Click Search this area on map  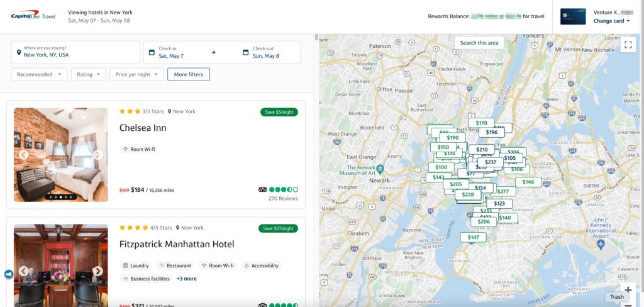(x=479, y=43)
